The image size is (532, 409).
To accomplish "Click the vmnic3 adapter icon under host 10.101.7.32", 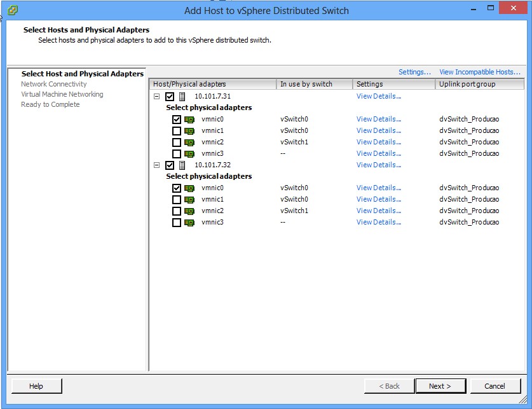I will click(x=189, y=223).
